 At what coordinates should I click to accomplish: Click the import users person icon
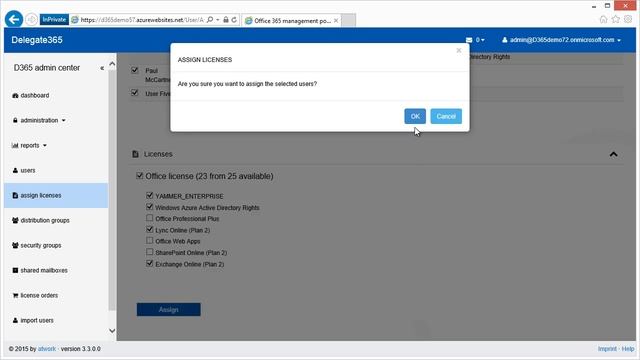click(15, 320)
